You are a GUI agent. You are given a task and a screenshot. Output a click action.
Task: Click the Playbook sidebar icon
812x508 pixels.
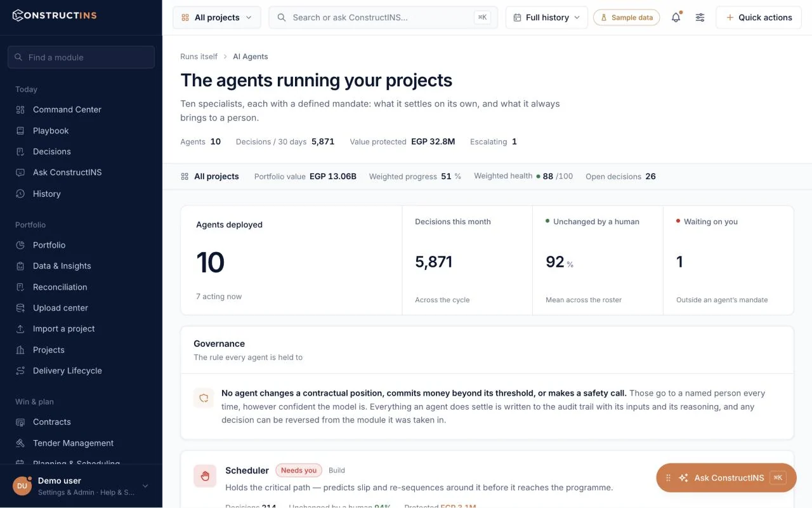point(20,131)
